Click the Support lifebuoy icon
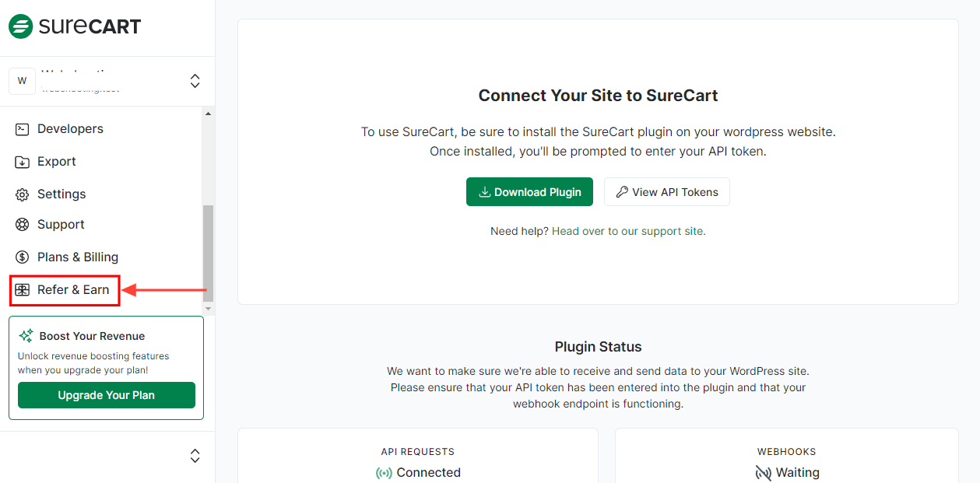The image size is (980, 483). tap(23, 225)
